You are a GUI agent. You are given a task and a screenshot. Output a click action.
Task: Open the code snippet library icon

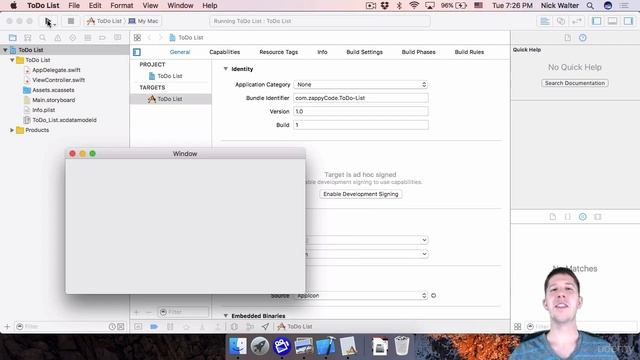point(567,217)
